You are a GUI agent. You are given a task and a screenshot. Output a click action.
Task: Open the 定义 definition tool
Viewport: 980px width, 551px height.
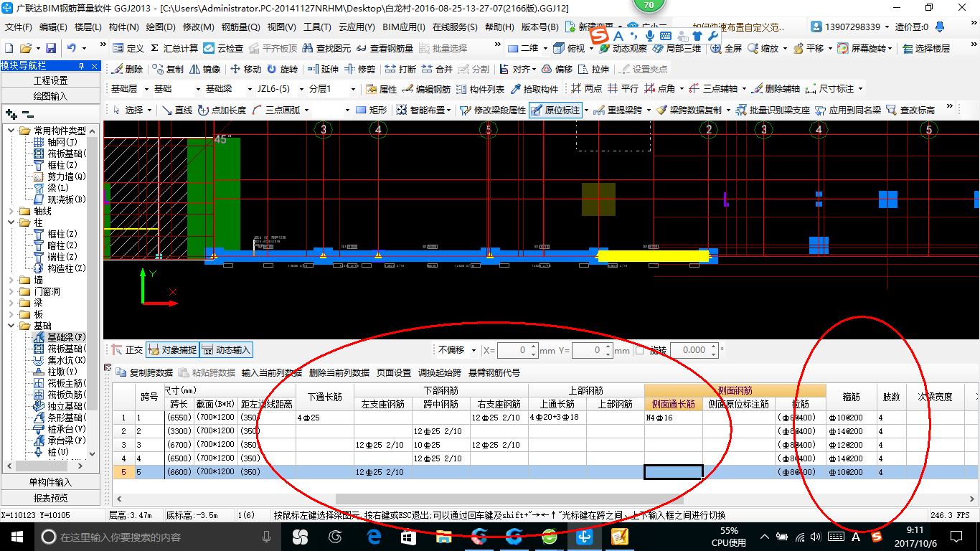128,49
